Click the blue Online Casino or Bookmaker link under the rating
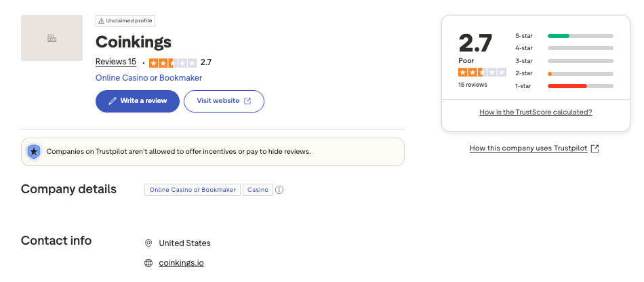 click(x=148, y=78)
